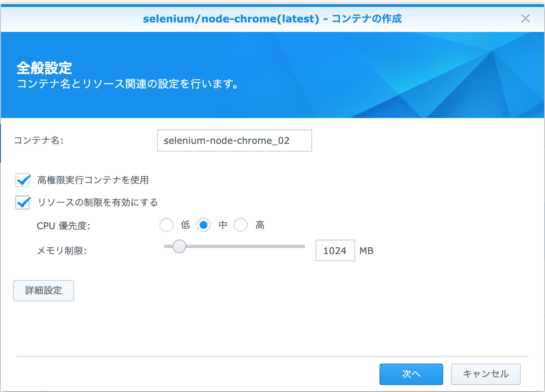Click the memory limit value box showing 1024
545x392 pixels.
pyautogui.click(x=335, y=250)
